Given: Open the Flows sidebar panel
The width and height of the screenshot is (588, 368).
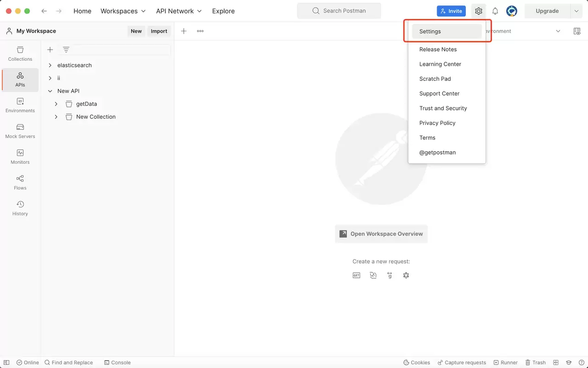Looking at the screenshot, I should (20, 182).
